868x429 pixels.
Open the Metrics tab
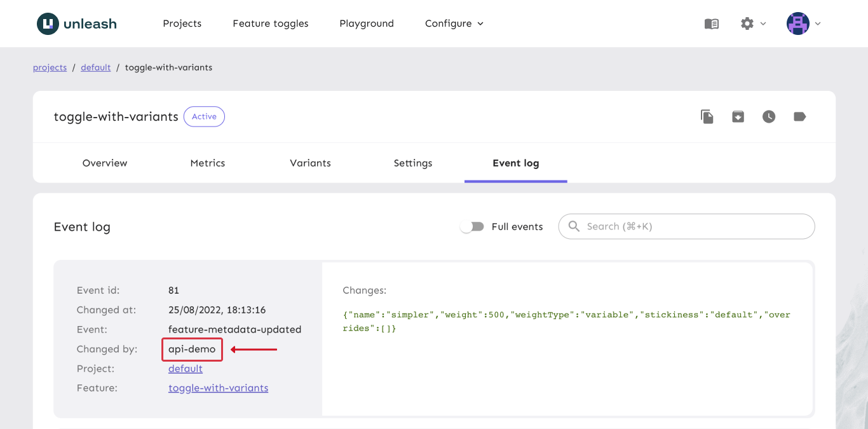pos(207,163)
